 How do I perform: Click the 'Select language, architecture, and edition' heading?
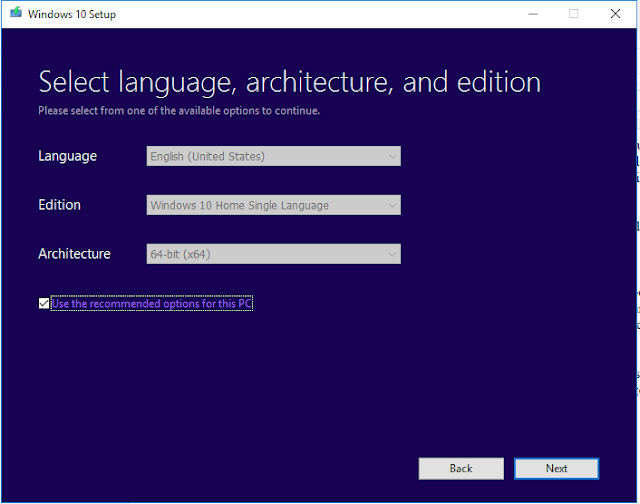pos(289,83)
